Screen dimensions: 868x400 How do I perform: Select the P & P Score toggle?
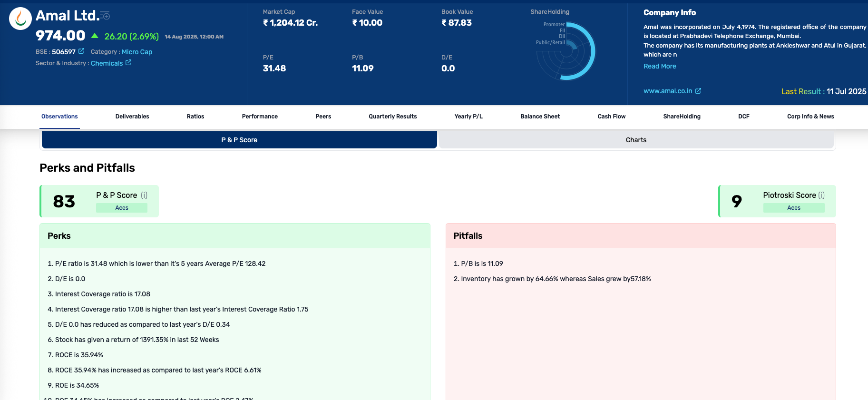click(239, 140)
